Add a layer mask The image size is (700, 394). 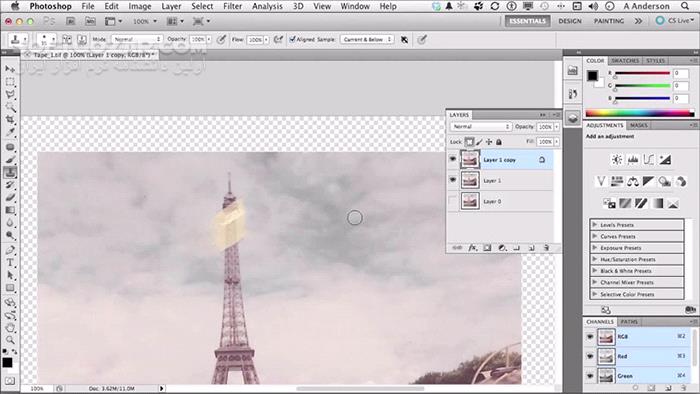tap(487, 248)
